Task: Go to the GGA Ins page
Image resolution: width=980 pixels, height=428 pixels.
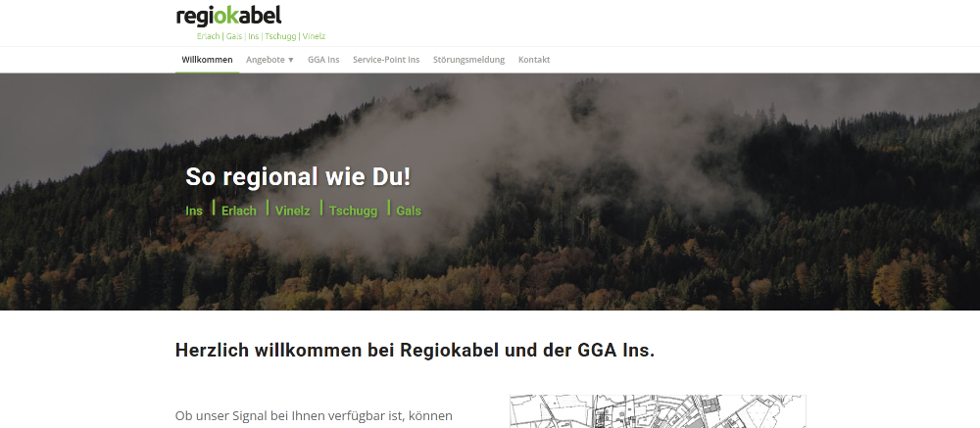Action: 323,60
